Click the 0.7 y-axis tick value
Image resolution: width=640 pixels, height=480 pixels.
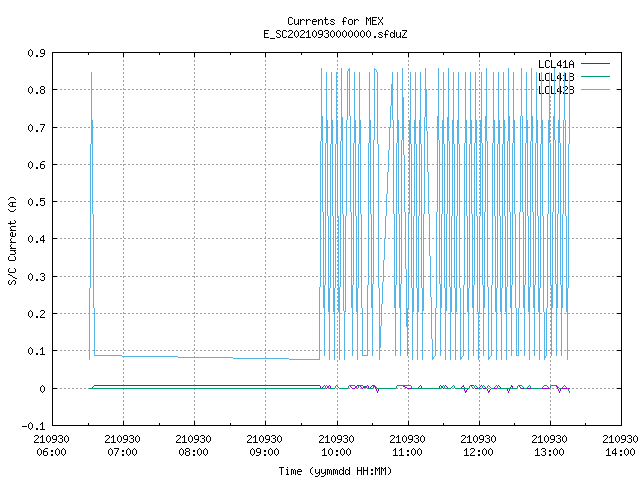tap(36, 128)
